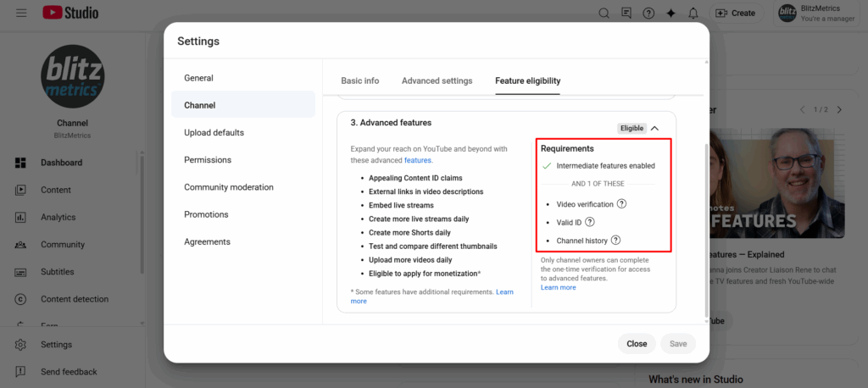Click the help icon next to Channel history

[x=616, y=241]
